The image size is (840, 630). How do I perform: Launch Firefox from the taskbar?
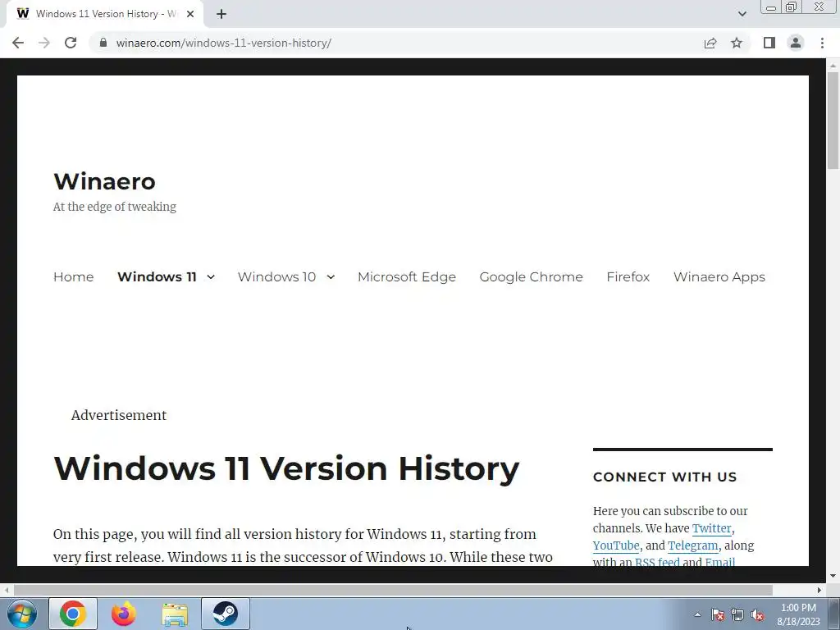[x=124, y=614]
